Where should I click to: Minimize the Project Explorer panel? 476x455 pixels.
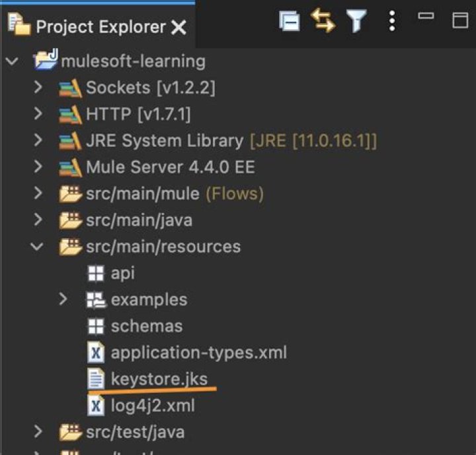pos(426,16)
